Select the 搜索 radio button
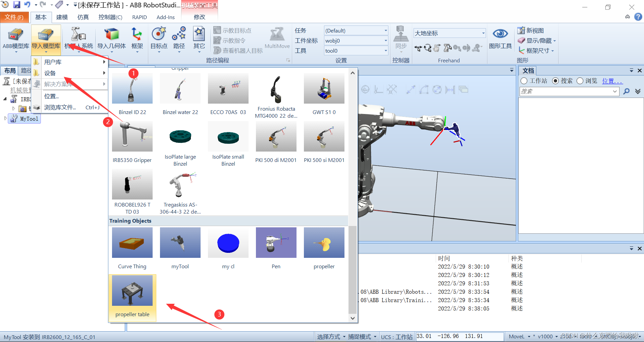 tap(555, 81)
